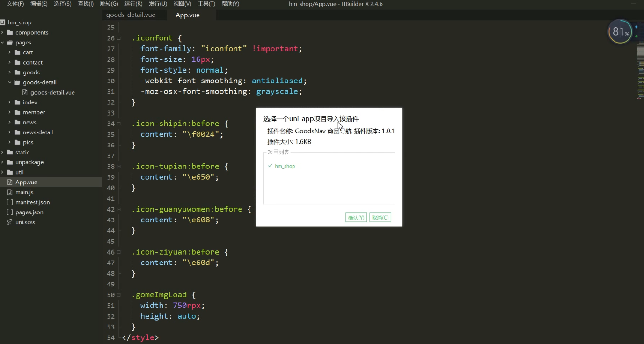The height and width of the screenshot is (344, 644).
Task: Expand the components folder arrow
Action: click(x=3, y=32)
